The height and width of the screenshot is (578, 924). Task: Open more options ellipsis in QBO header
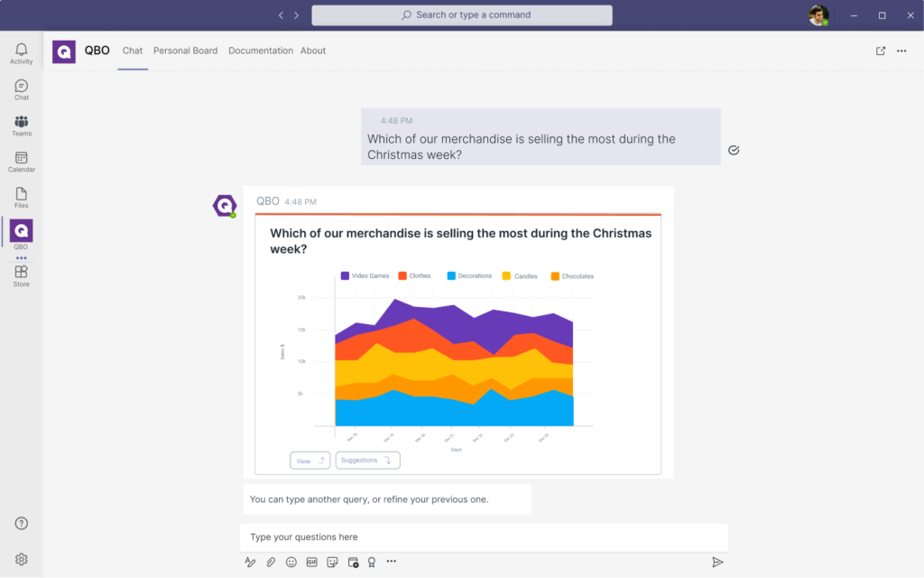point(901,51)
